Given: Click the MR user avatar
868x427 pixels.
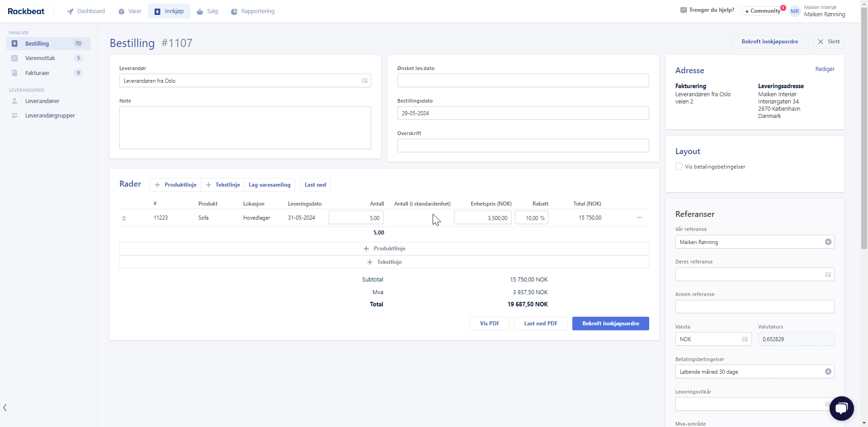Looking at the screenshot, I should click(794, 11).
